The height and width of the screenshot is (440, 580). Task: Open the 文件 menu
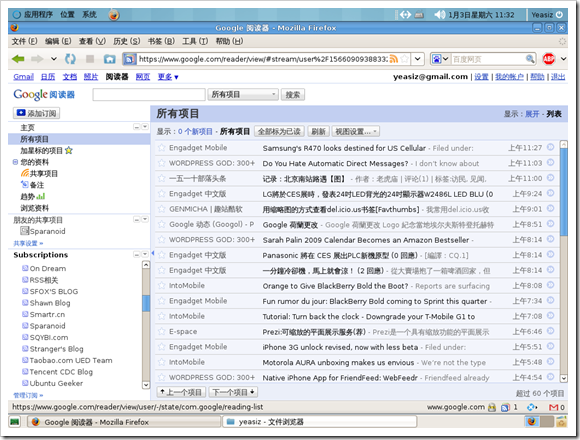(24, 41)
